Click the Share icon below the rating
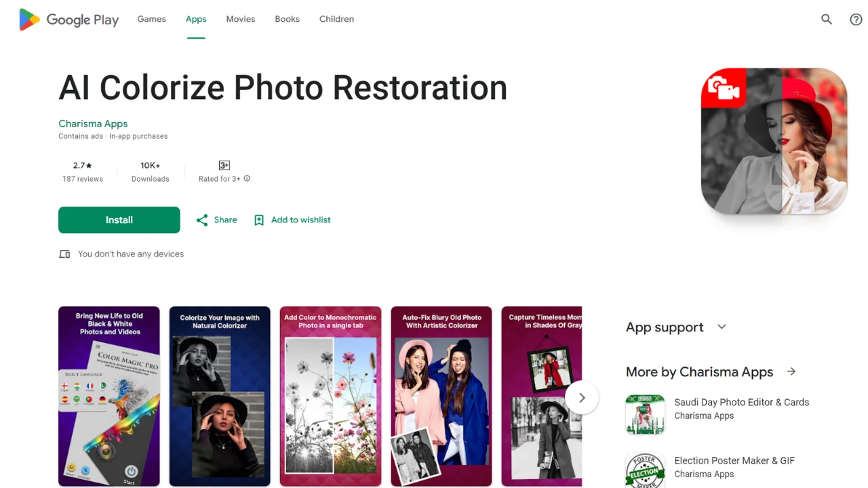The image size is (868, 488). point(202,220)
